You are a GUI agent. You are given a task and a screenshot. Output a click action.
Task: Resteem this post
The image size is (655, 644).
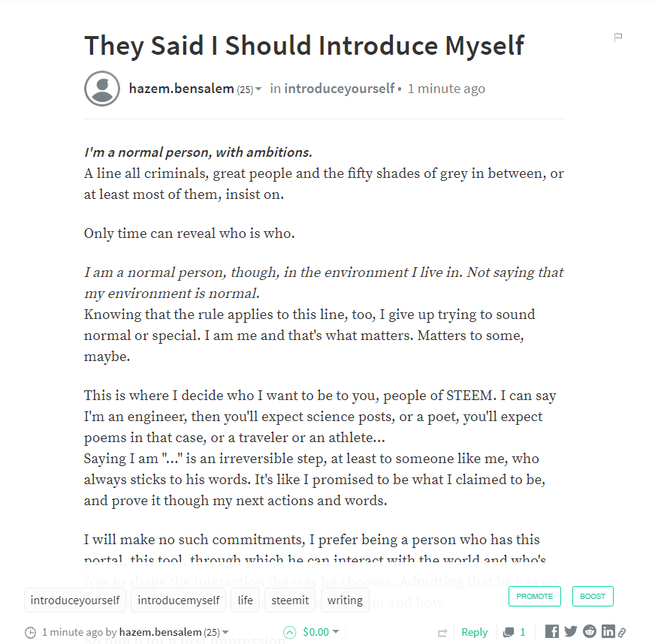coord(443,632)
